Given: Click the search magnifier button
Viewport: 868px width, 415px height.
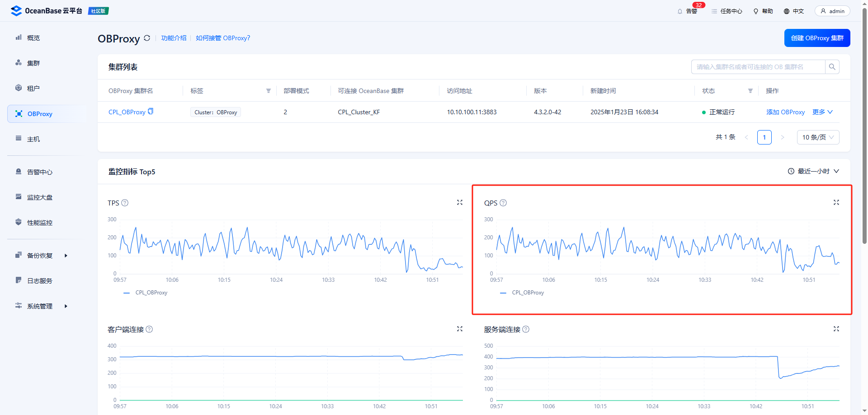Looking at the screenshot, I should [832, 67].
